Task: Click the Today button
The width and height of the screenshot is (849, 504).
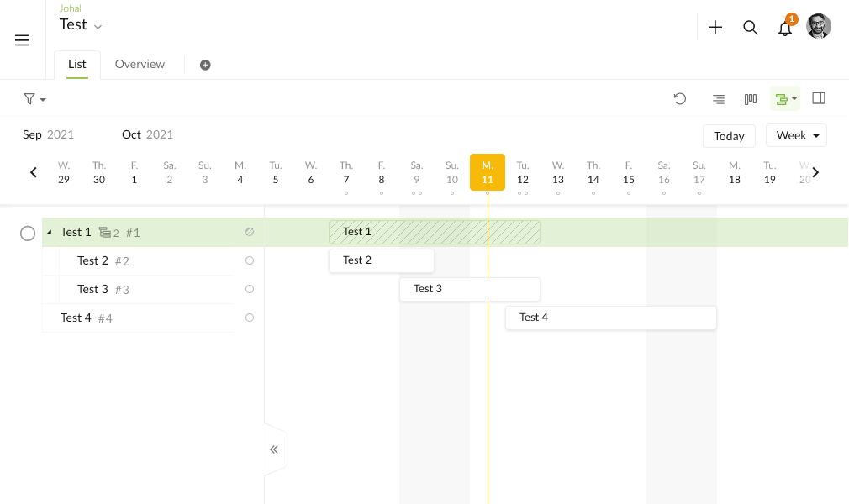Action: [729, 136]
